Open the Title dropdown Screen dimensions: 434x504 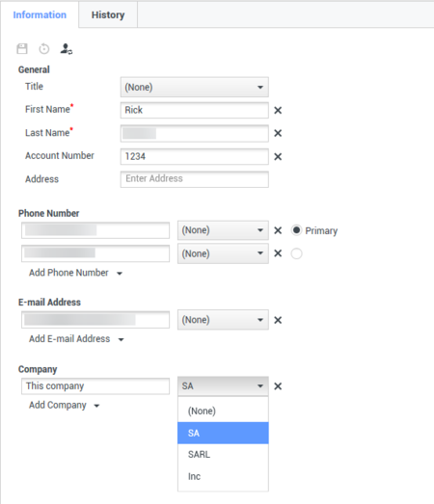tap(195, 87)
